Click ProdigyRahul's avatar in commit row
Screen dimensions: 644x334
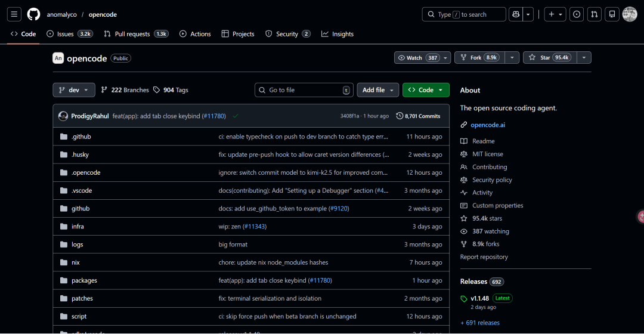point(63,116)
